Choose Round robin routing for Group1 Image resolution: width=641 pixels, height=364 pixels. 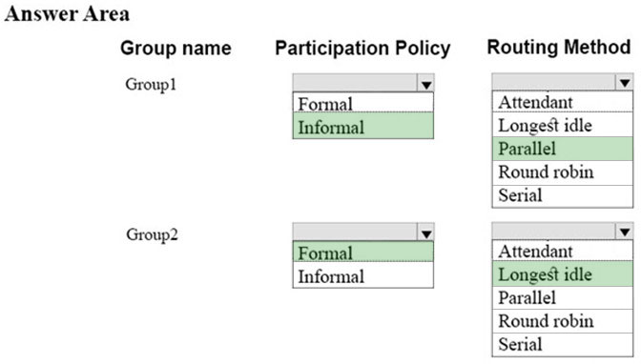[x=563, y=172]
